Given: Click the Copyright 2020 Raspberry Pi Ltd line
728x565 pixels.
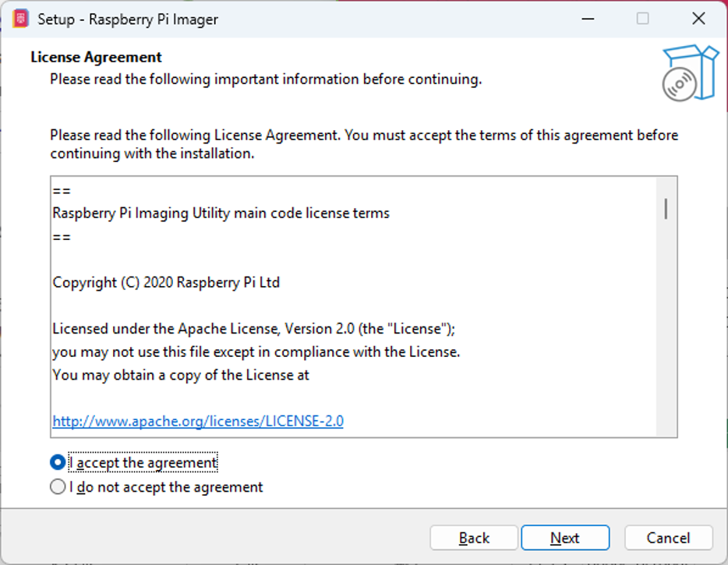Looking at the screenshot, I should tap(166, 282).
